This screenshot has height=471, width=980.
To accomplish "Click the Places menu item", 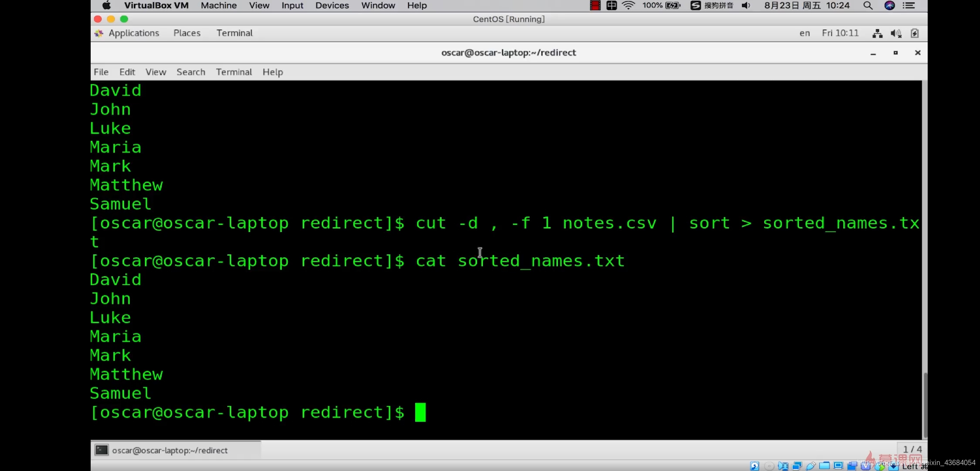I will (186, 33).
